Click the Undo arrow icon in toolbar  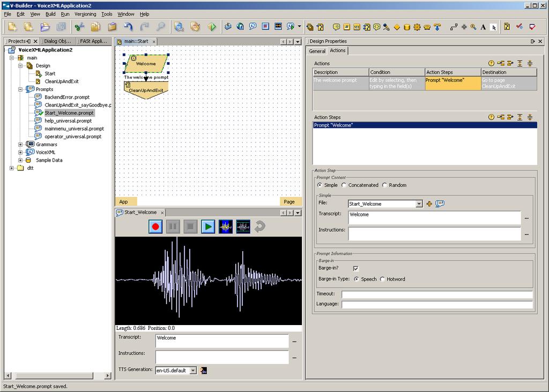tap(128, 27)
